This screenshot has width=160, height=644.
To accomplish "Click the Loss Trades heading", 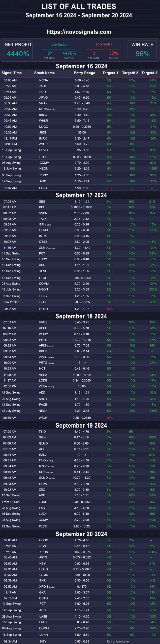I will [104, 44].
